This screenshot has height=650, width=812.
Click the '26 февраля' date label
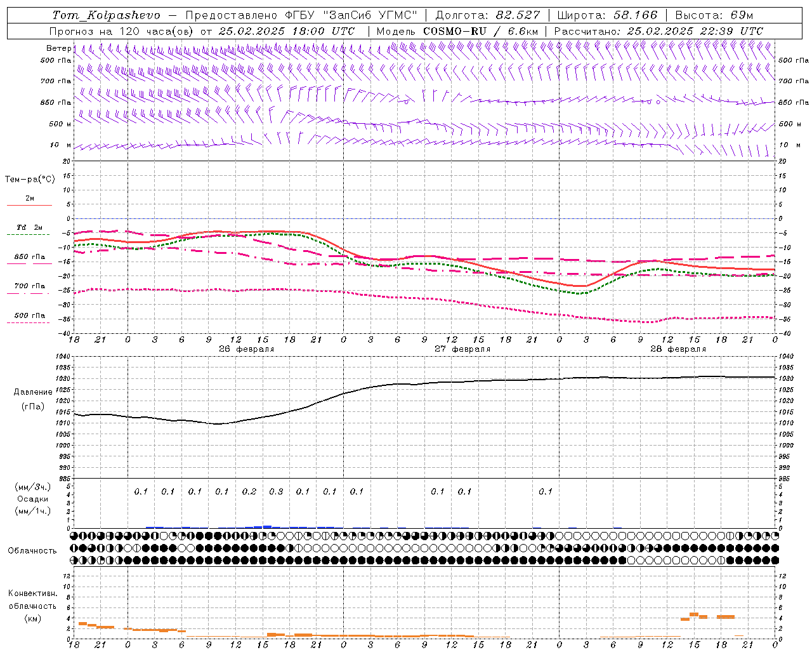tap(247, 349)
